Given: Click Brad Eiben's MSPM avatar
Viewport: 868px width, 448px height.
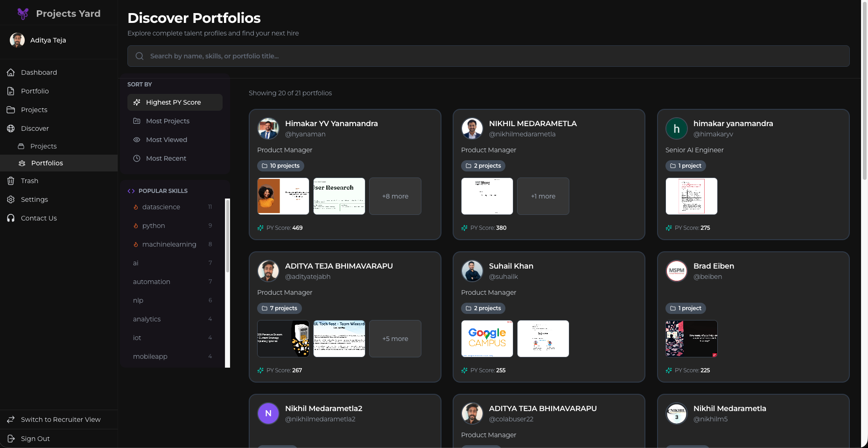Looking at the screenshot, I should coord(677,271).
